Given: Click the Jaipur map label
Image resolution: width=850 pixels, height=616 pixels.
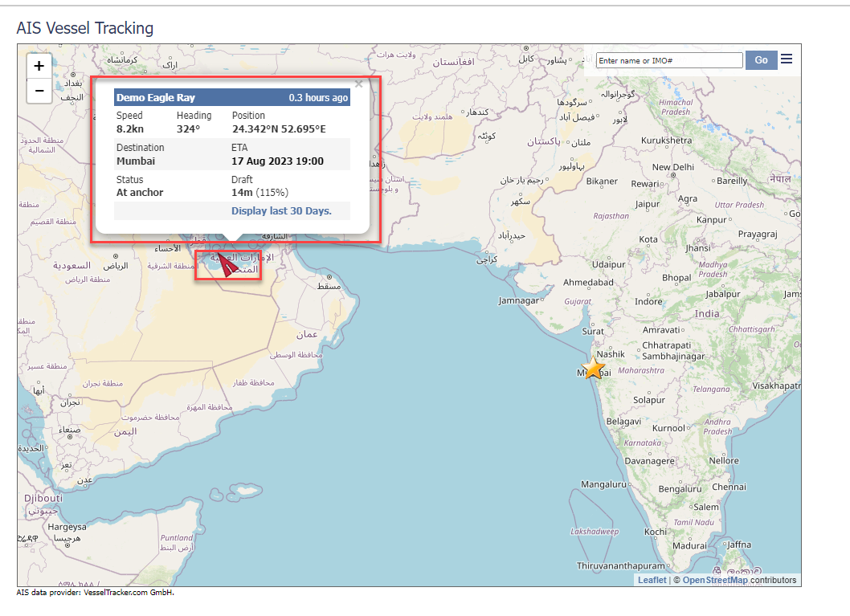Looking at the screenshot, I should (x=648, y=204).
